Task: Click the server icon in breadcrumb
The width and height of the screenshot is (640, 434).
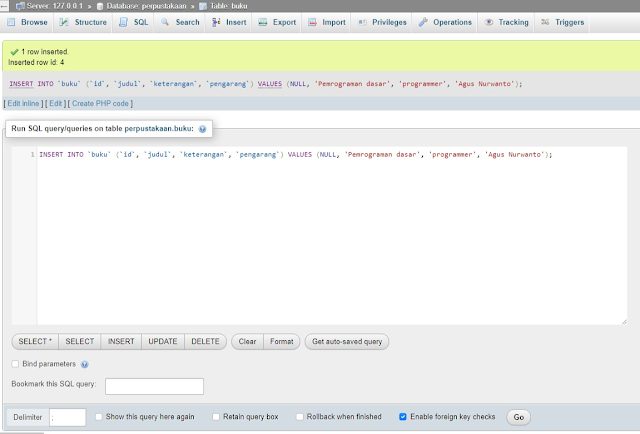Action: tap(20, 6)
